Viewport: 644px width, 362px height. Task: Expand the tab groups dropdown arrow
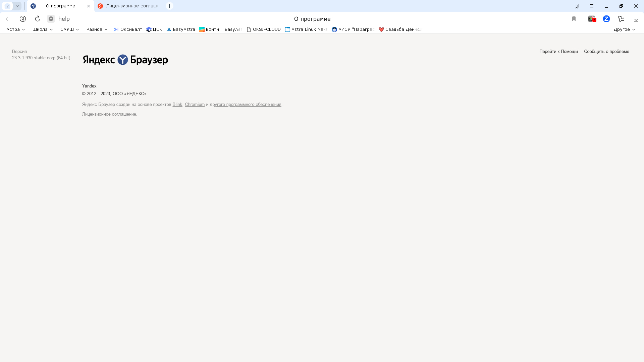click(x=17, y=6)
